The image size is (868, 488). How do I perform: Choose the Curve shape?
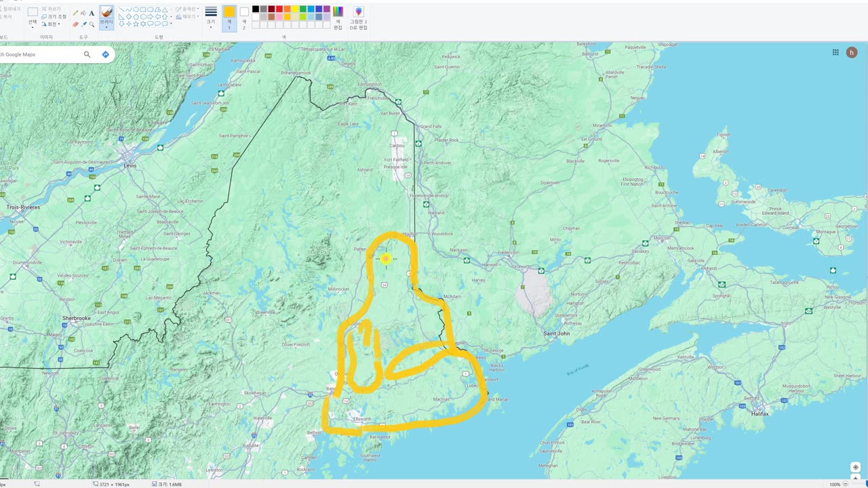(129, 9)
